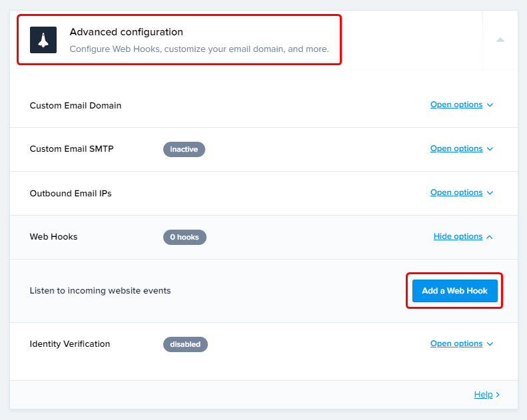527x420 pixels.
Task: Open options for Custom Email SMTP
Action: coord(456,149)
